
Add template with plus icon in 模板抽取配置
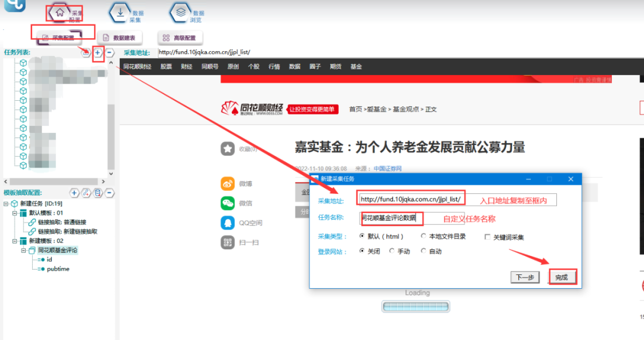(x=74, y=193)
